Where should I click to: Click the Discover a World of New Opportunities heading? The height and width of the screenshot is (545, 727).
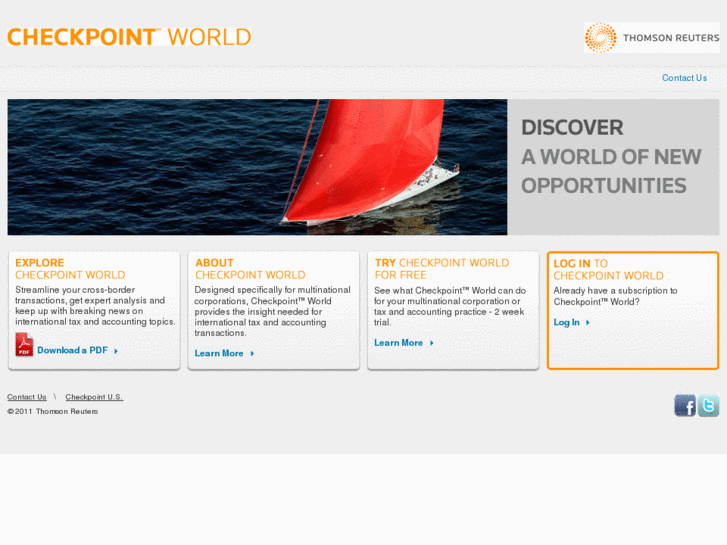611,157
